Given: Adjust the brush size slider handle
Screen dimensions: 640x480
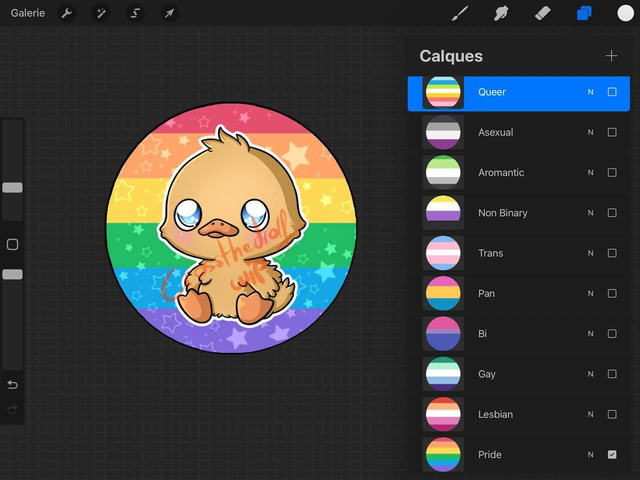Looking at the screenshot, I should tap(12, 187).
